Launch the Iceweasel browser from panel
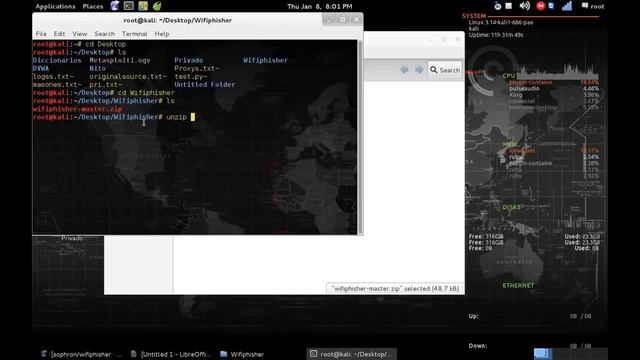The image size is (640, 360). pos(115,6)
